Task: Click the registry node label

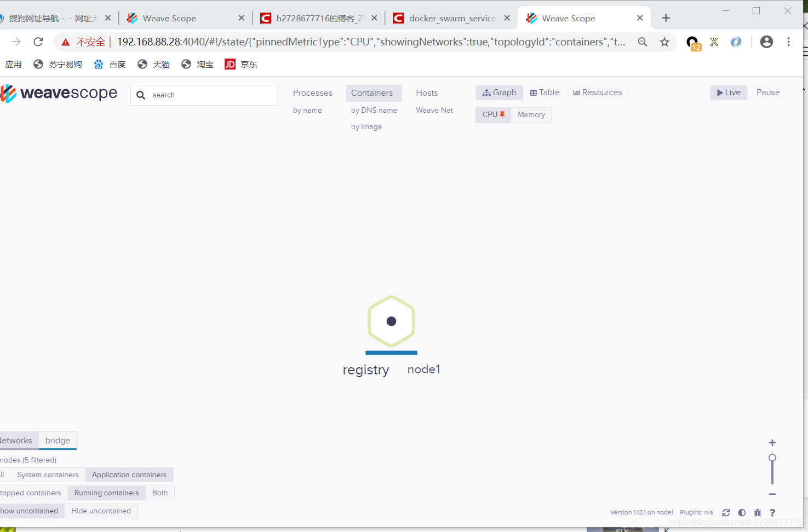Action: pyautogui.click(x=366, y=370)
